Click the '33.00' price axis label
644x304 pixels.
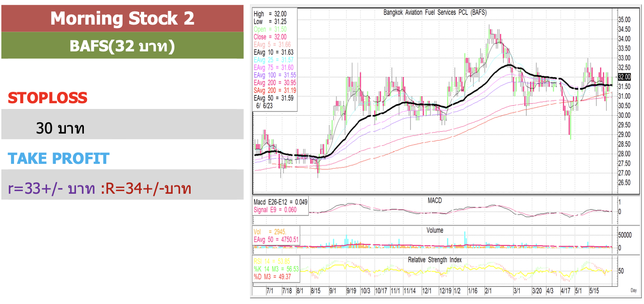(624, 58)
